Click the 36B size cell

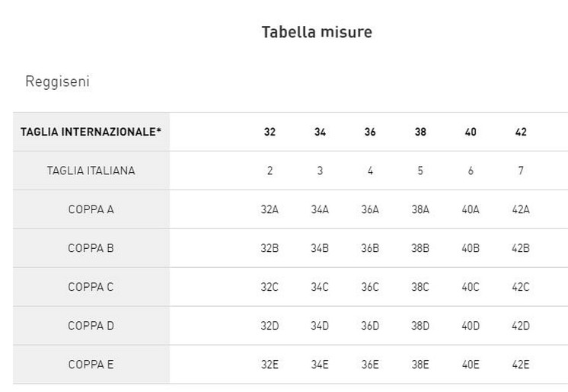pyautogui.click(x=370, y=248)
